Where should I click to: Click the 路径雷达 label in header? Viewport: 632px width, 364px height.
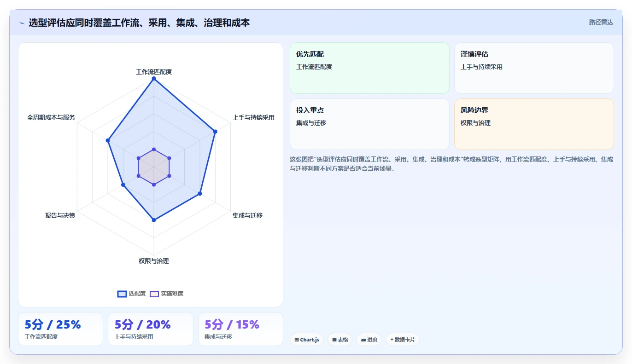(601, 22)
